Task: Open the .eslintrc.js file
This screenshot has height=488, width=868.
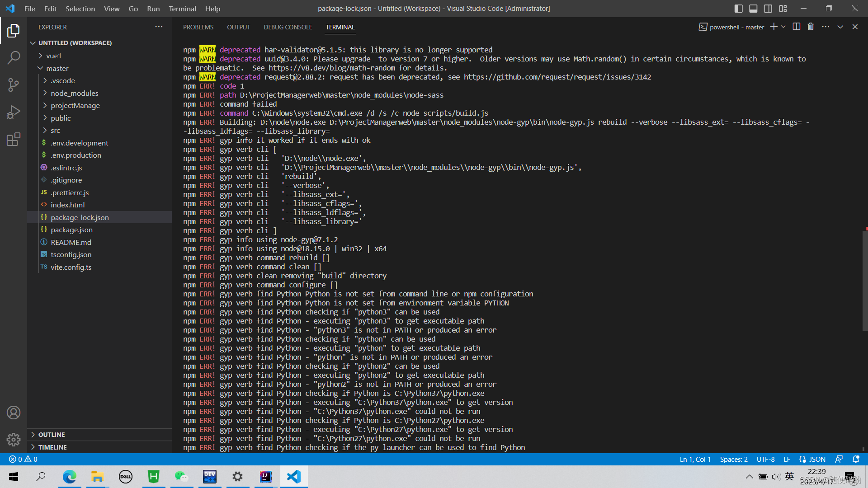Action: click(x=66, y=168)
